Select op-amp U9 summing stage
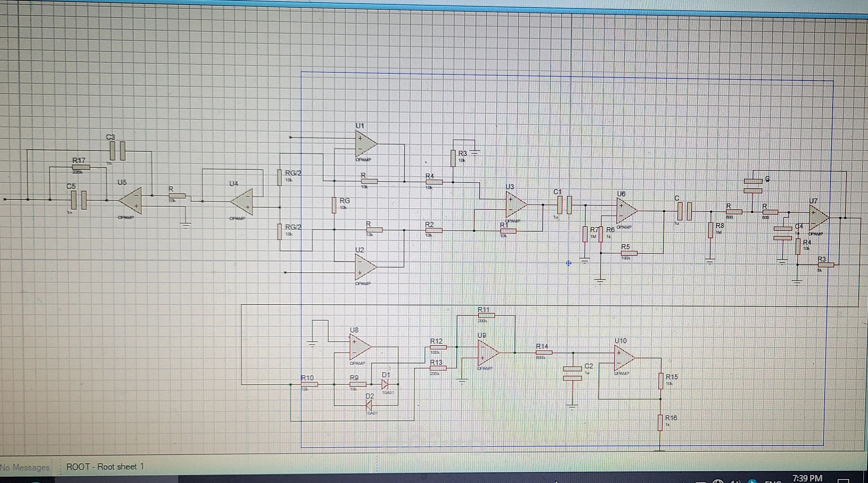Viewport: 868px width, 483px height. coord(489,352)
